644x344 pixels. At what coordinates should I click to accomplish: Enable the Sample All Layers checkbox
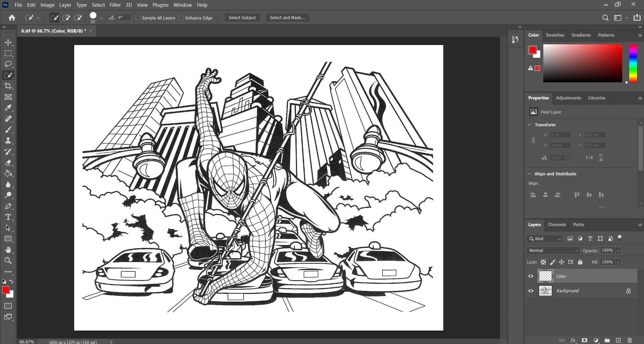pos(138,18)
